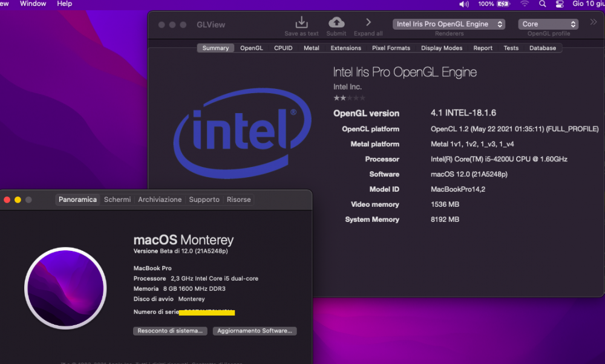
Task: Click the GLView window title
Action: [x=211, y=25]
